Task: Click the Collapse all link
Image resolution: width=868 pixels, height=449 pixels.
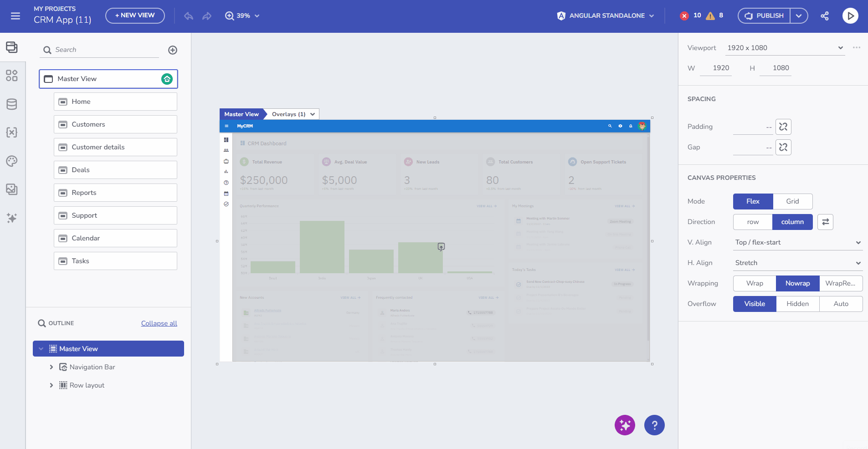Action: click(x=159, y=323)
